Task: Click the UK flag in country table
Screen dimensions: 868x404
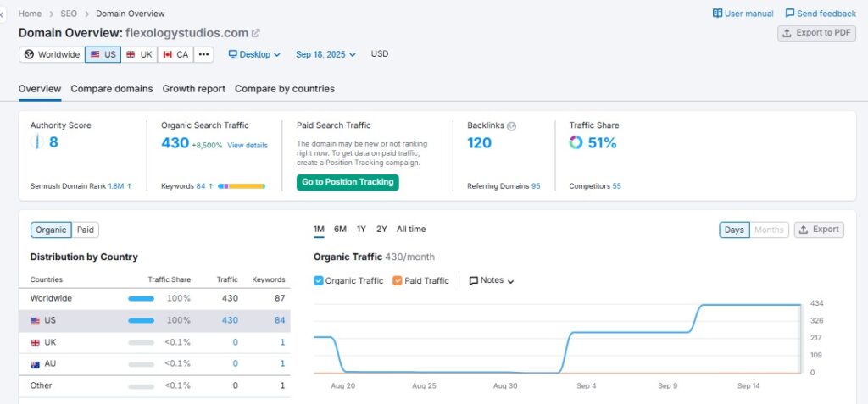Action: point(36,342)
